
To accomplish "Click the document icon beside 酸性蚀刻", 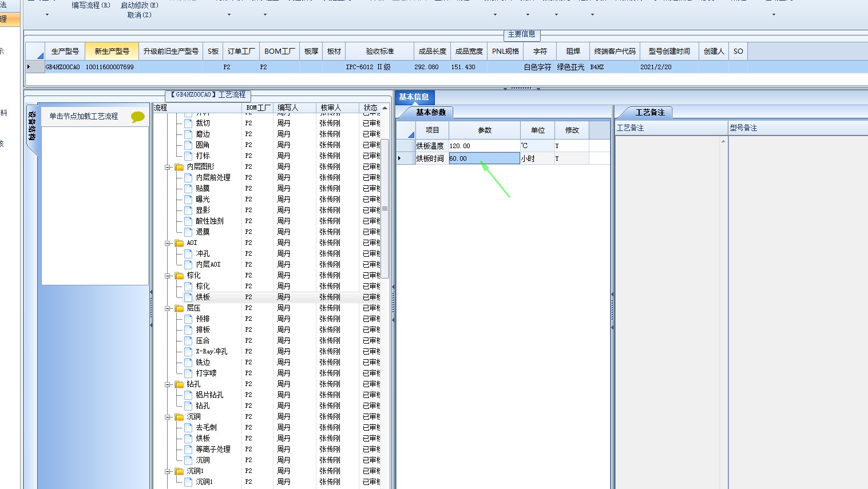I will point(188,221).
